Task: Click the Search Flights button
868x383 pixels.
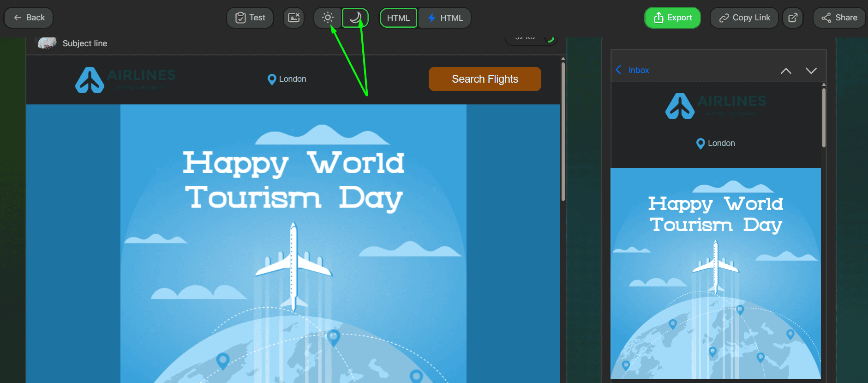Action: [x=485, y=79]
